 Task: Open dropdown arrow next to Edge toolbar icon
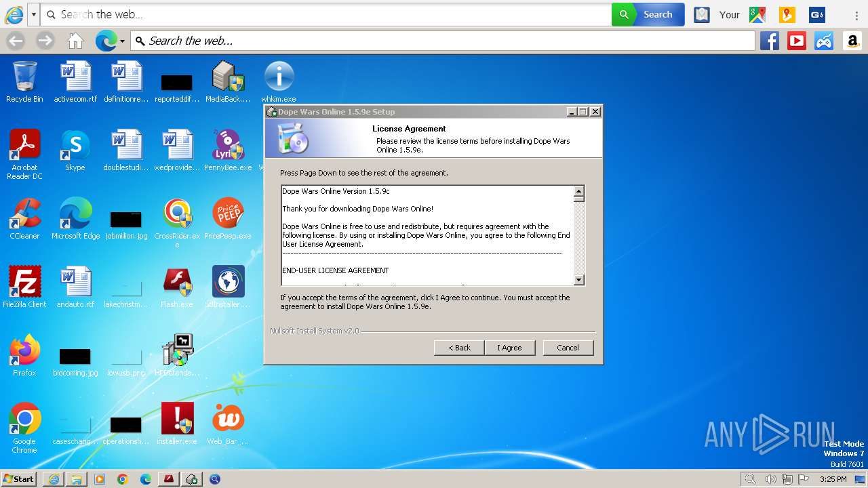(x=122, y=41)
